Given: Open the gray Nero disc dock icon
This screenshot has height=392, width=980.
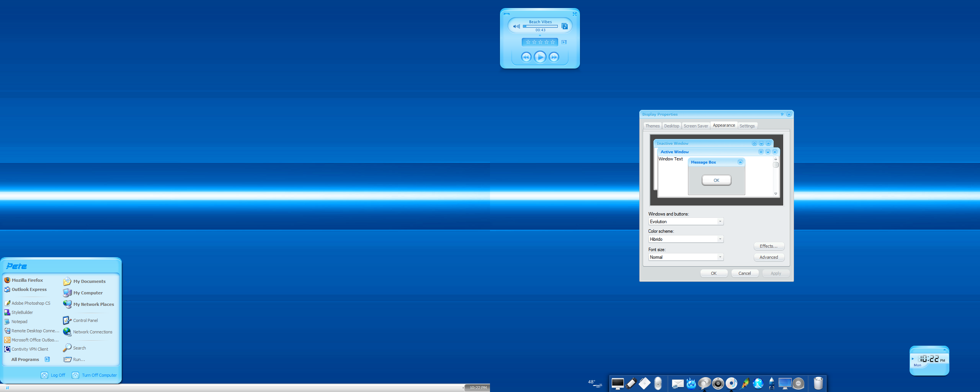Looking at the screenshot, I should tap(799, 383).
